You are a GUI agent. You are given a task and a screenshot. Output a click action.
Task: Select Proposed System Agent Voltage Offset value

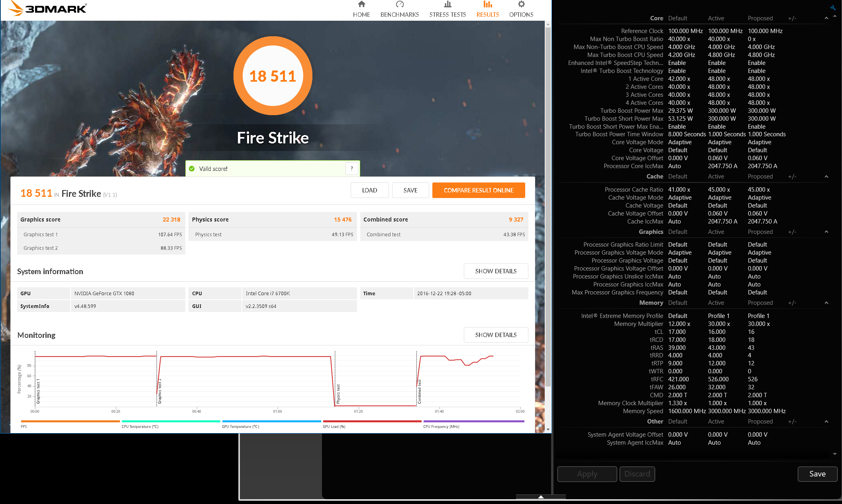tap(758, 435)
